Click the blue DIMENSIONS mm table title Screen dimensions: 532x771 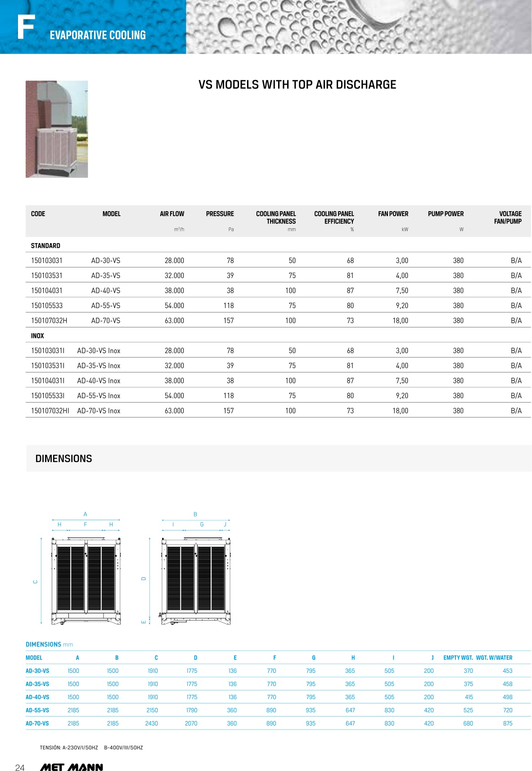(x=49, y=644)
